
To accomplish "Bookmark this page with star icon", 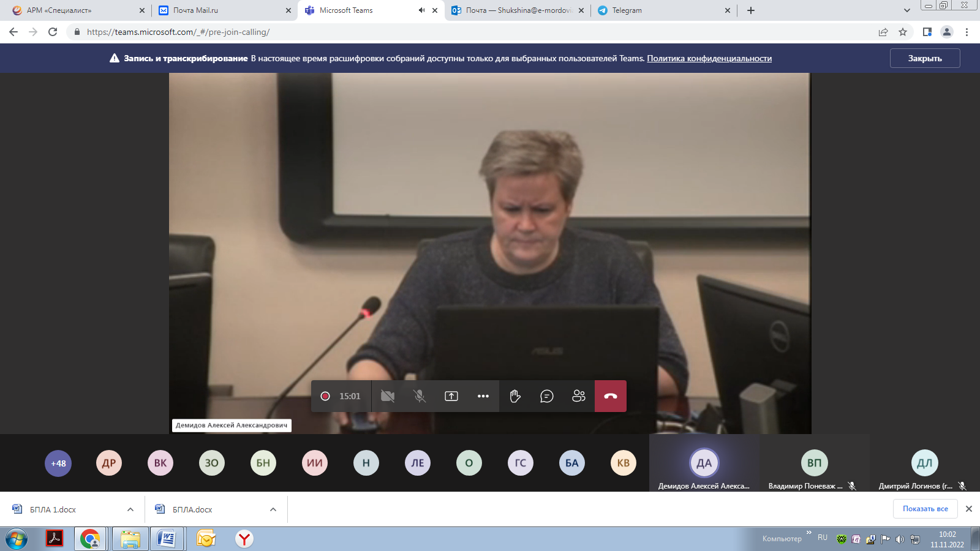I will click(x=903, y=32).
